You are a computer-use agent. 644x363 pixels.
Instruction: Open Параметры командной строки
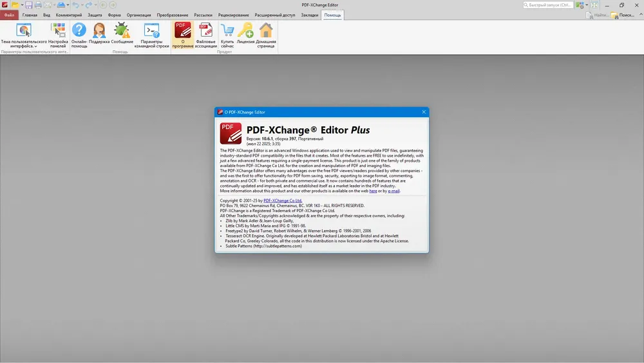point(151,35)
